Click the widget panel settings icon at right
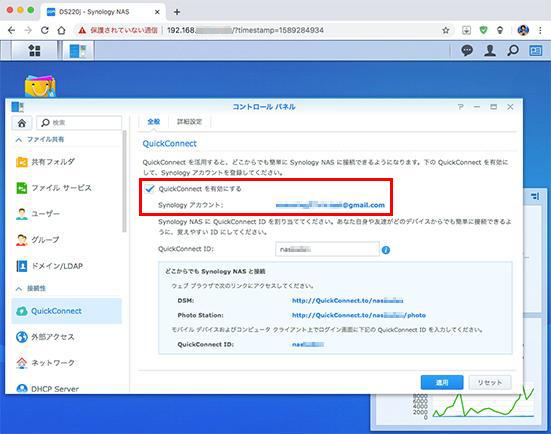 click(535, 196)
